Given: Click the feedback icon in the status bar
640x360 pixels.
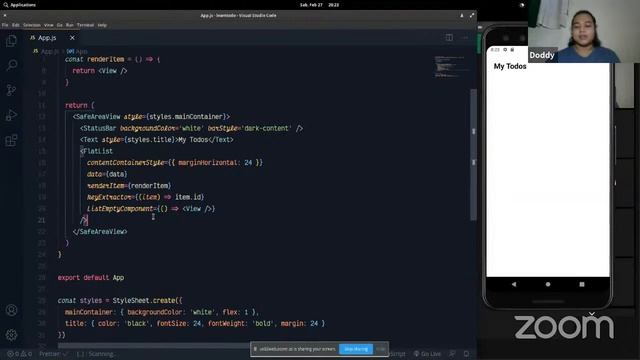Looking at the screenshot, I should tap(452, 354).
